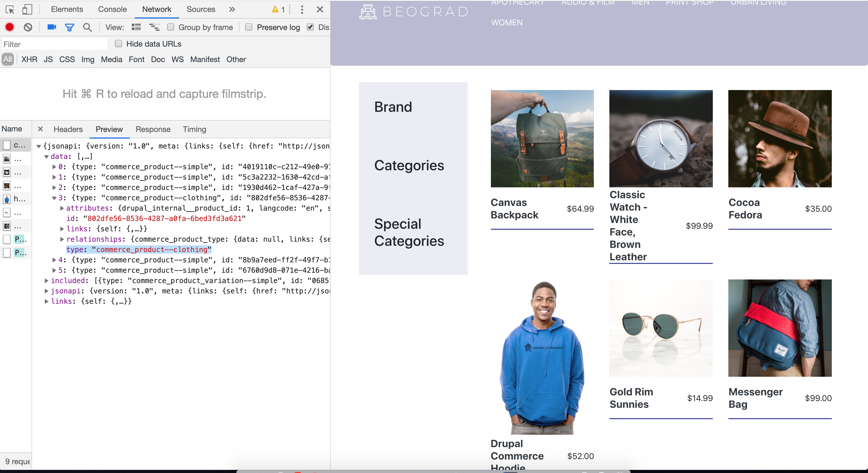Open the Brand filter heading

pyautogui.click(x=393, y=107)
